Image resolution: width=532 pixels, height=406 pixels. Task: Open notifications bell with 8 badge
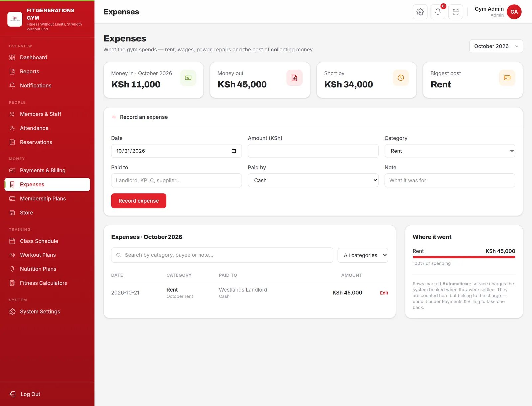click(x=438, y=12)
